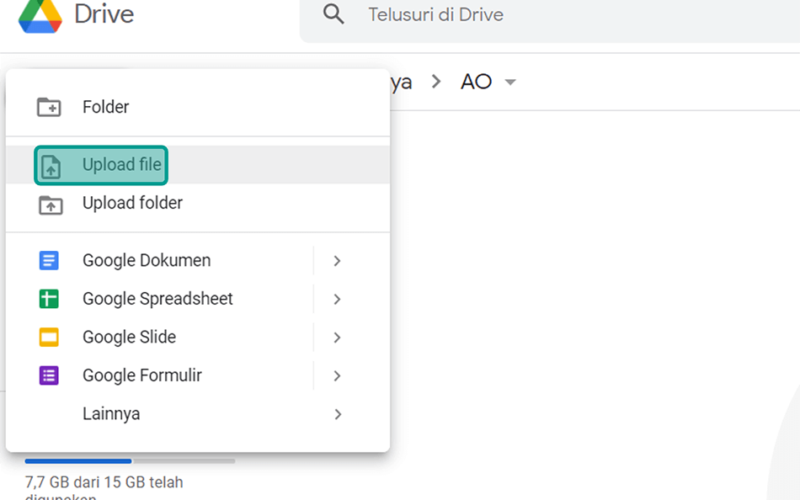The height and width of the screenshot is (500, 800).
Task: Open the Lainnya submenu
Action: coord(198,414)
